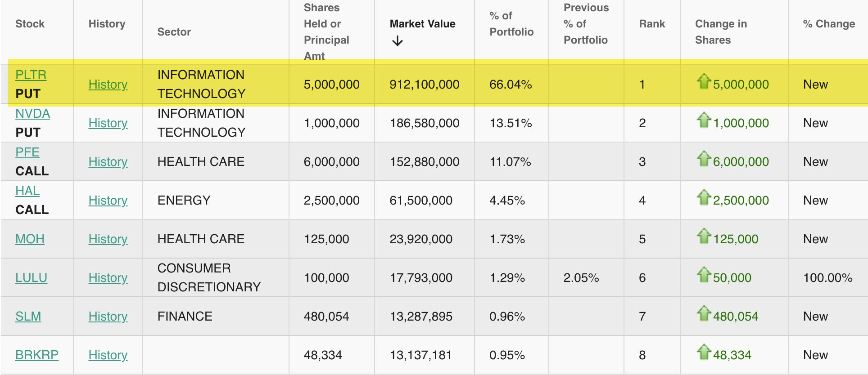Sort by Market Value column header
The width and height of the screenshot is (868, 375).
pos(422,24)
